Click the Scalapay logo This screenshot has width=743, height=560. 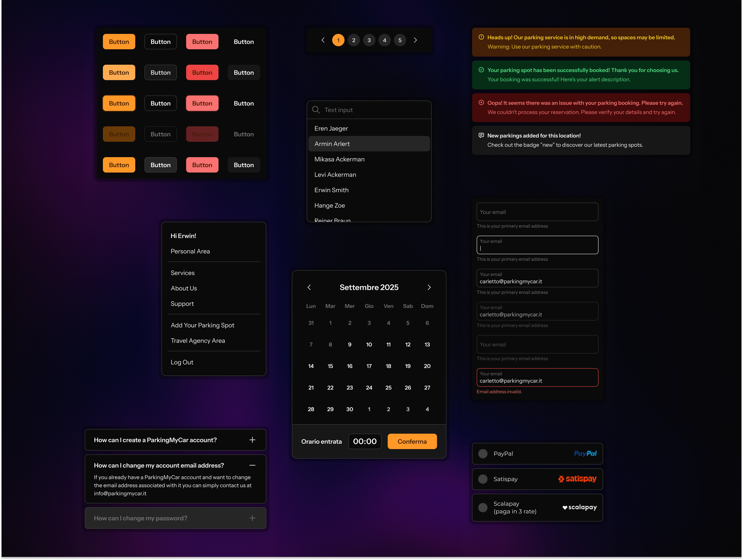click(x=579, y=507)
